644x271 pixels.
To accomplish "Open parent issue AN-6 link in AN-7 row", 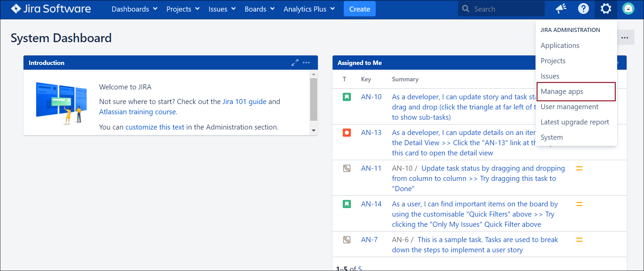I will coord(400,240).
